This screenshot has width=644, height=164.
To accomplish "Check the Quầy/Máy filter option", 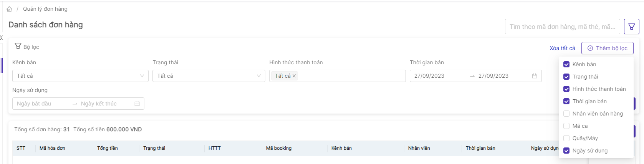I will [566, 138].
